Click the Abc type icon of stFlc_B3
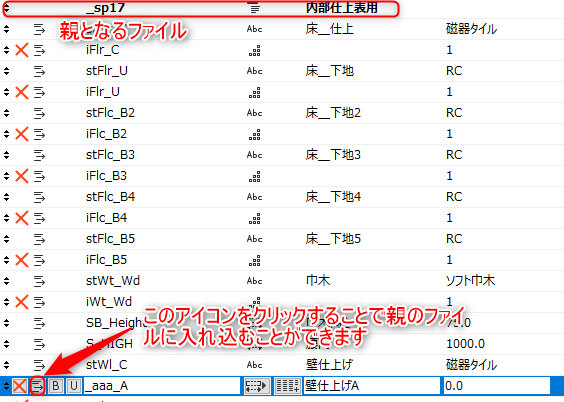The height and width of the screenshot is (402, 564). click(255, 155)
